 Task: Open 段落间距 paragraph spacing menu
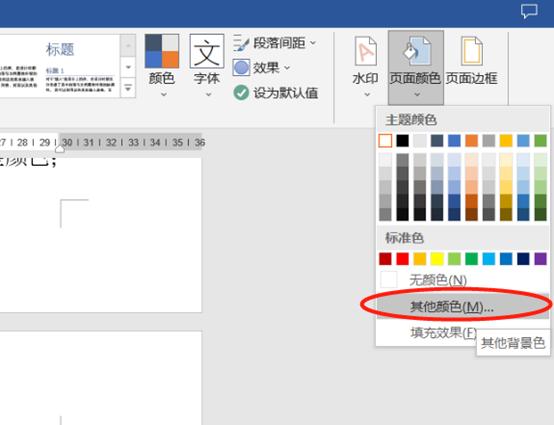(274, 43)
